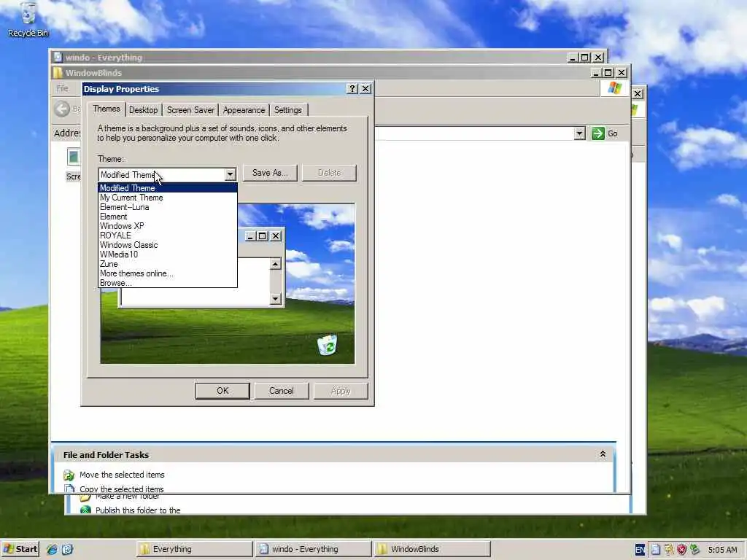Screen dimensions: 747x560
Task: Open the address bar dropdown arrow
Action: [579, 133]
